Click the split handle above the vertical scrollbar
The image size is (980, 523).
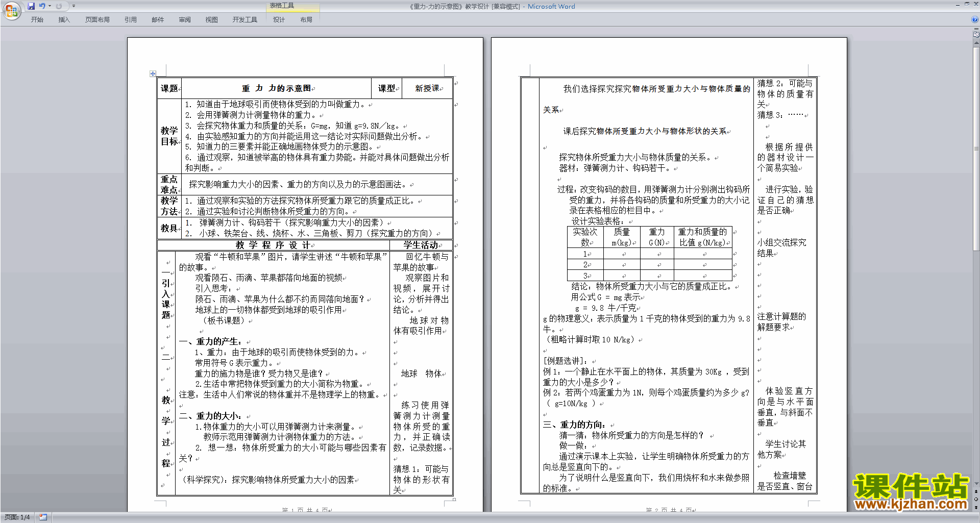(976, 30)
